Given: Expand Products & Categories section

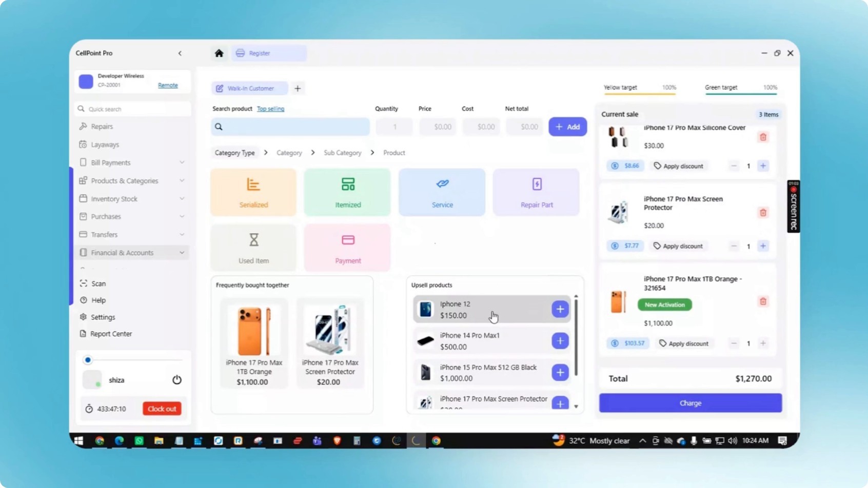Looking at the screenshot, I should point(132,181).
